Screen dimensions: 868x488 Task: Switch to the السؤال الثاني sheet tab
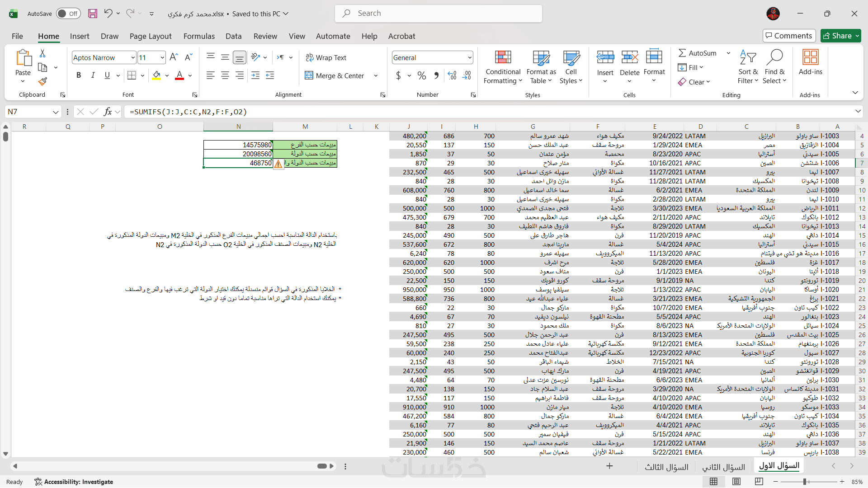pyautogui.click(x=723, y=467)
